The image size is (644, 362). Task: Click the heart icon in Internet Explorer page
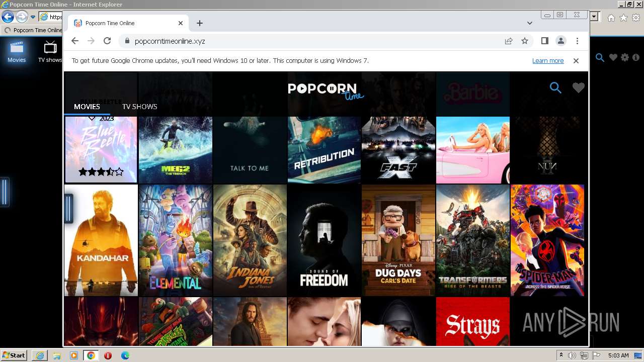click(x=613, y=57)
